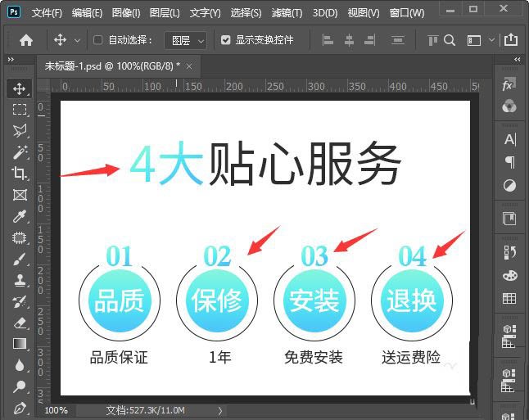Enable the 自动选择 checkbox
529x420 pixels.
98,39
